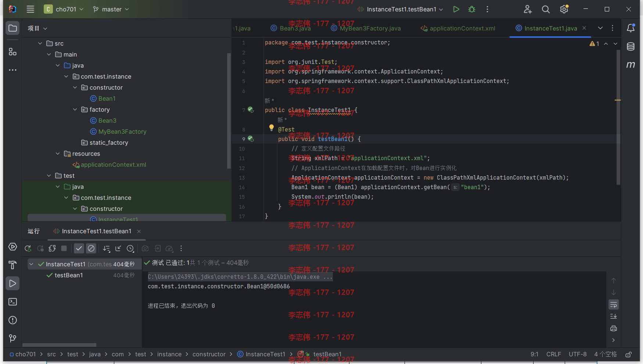The width and height of the screenshot is (643, 364).
Task: Open Database tool window
Action: (x=631, y=46)
